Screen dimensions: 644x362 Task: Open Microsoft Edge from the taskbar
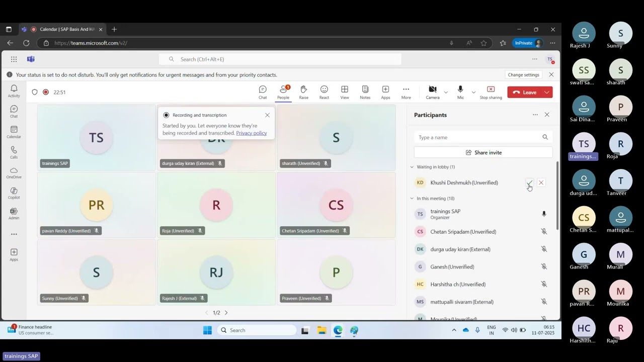click(x=338, y=330)
